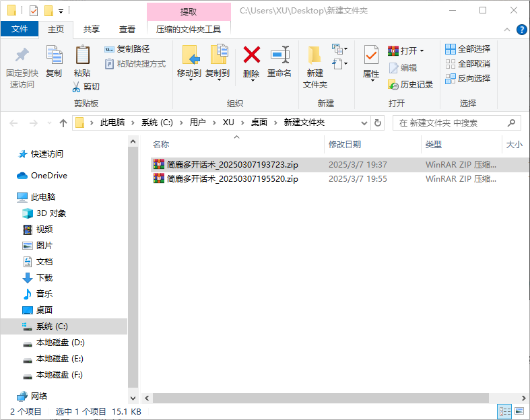Collapse the ribbon with the caret

507,30
